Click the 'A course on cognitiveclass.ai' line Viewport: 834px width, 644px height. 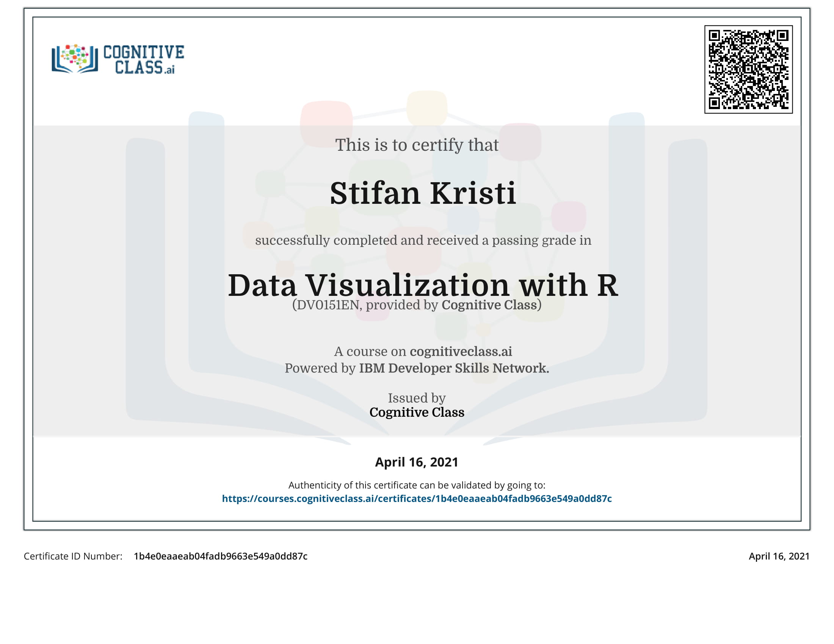coord(423,352)
